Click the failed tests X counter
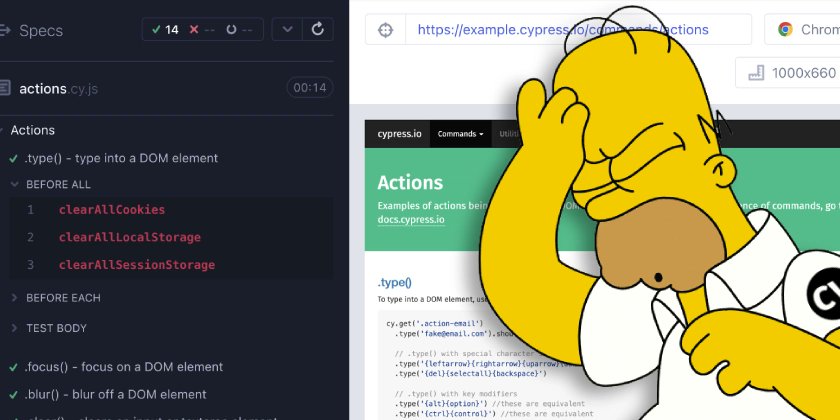840x420 pixels. [x=202, y=29]
